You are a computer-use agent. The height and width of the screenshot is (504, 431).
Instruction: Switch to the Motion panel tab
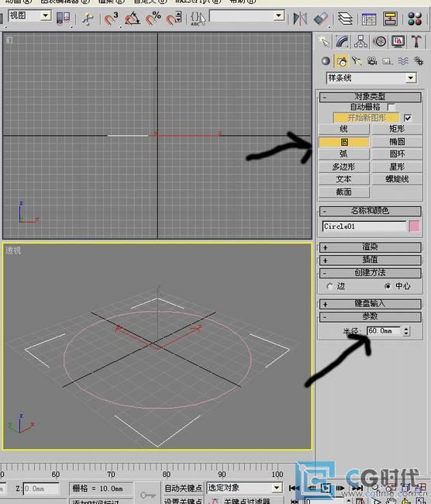pos(380,41)
